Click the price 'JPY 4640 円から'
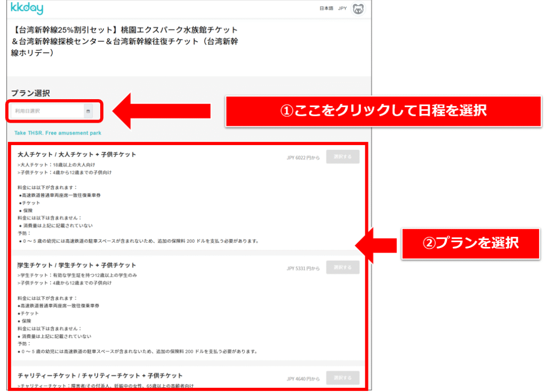This screenshot has width=546, height=392. (x=303, y=379)
